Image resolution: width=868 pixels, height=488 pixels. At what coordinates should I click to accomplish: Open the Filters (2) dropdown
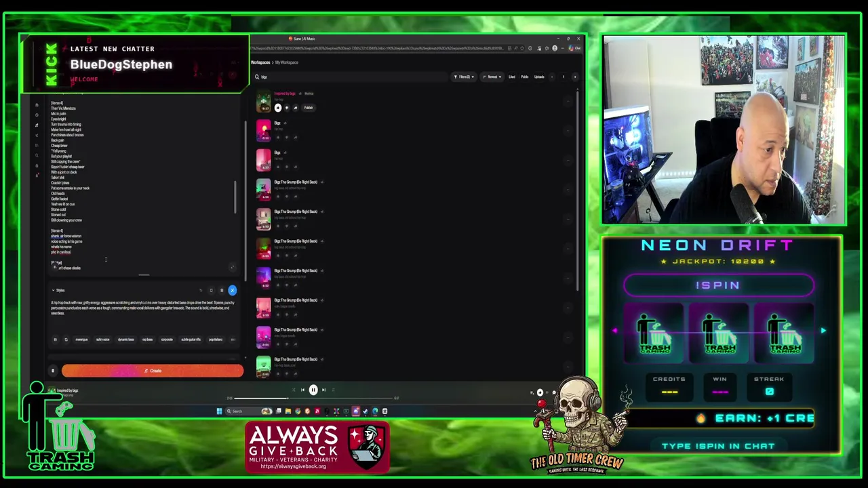[x=464, y=77]
